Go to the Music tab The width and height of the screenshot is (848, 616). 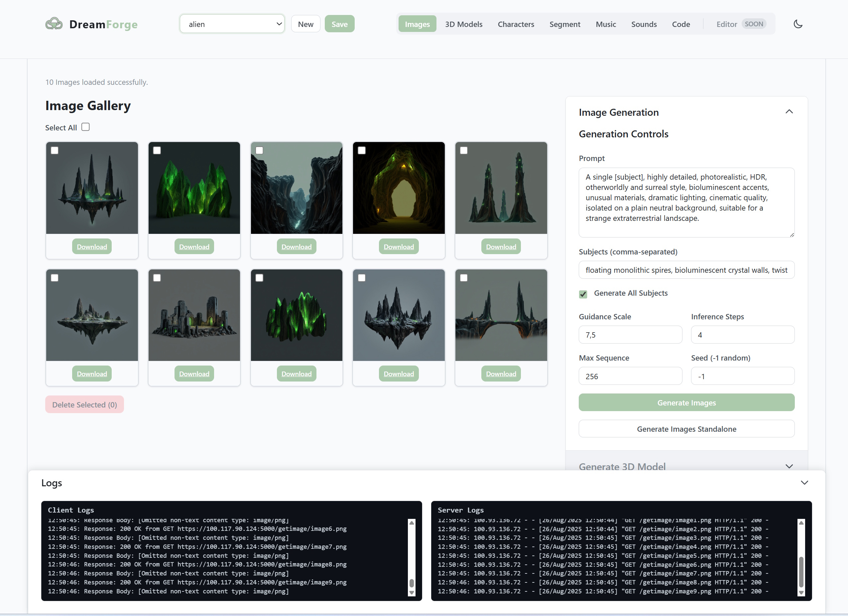click(x=605, y=24)
